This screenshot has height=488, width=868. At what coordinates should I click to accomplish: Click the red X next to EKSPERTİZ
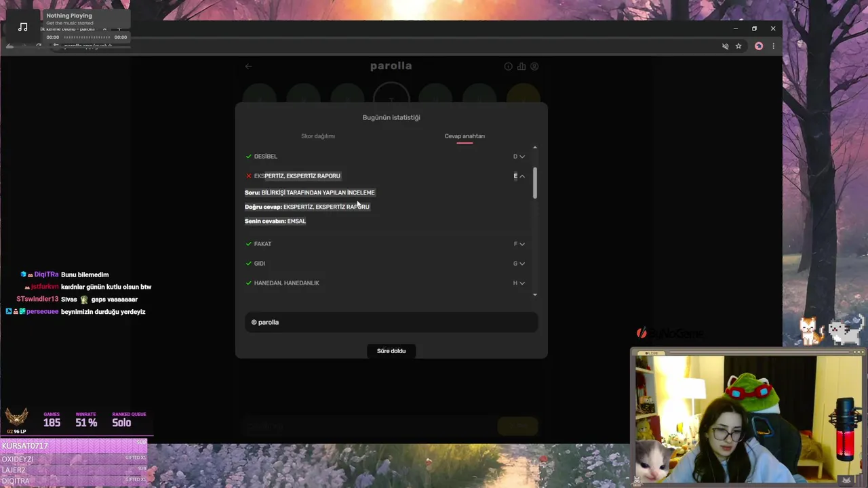249,176
